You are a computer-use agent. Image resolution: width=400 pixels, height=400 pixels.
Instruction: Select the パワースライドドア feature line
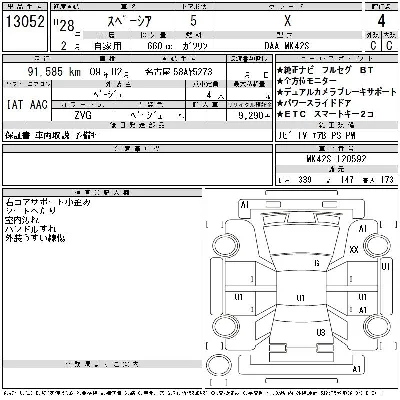click(x=314, y=103)
